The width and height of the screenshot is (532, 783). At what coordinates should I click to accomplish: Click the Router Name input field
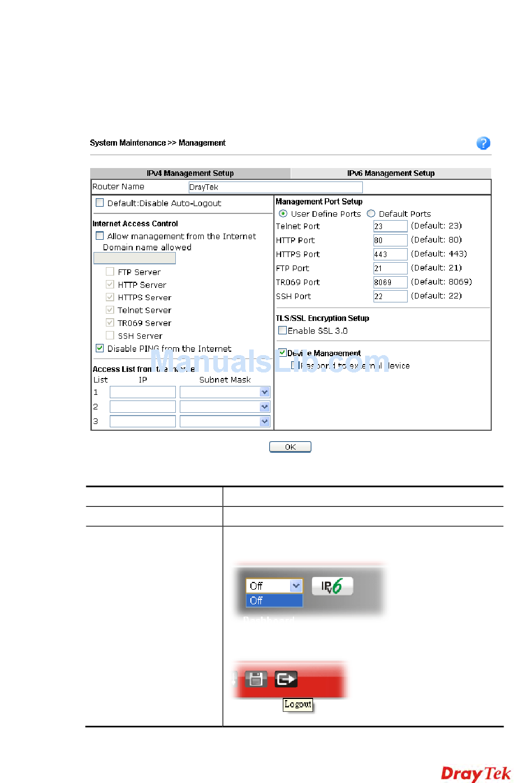pyautogui.click(x=276, y=187)
